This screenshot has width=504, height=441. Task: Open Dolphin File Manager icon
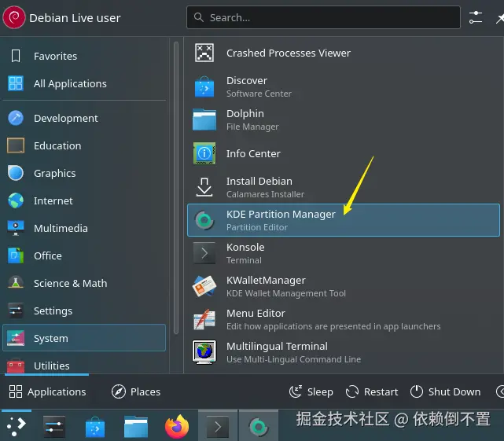tap(204, 119)
